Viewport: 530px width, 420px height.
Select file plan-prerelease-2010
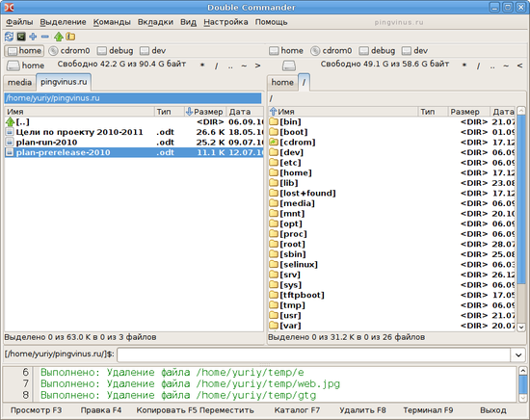[134, 152]
